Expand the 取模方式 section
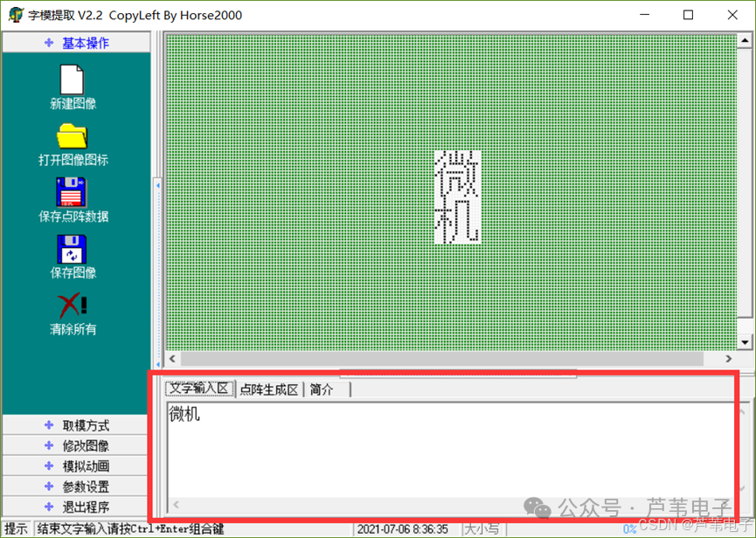This screenshot has width=756, height=538. 75,425
